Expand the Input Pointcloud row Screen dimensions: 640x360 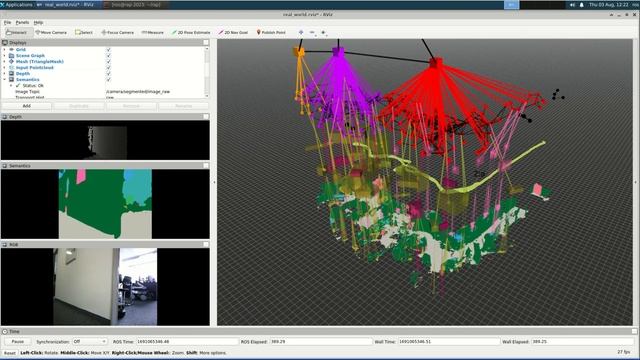pyautogui.click(x=4, y=67)
